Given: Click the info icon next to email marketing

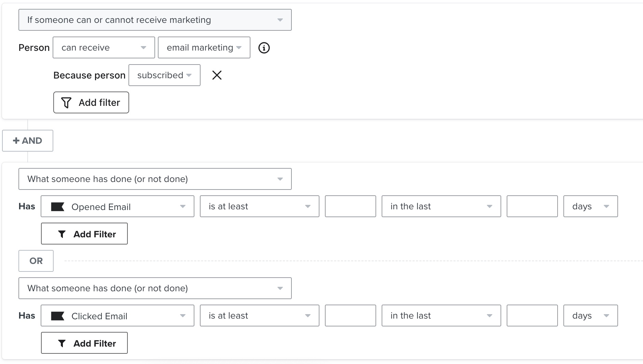Looking at the screenshot, I should (x=264, y=48).
